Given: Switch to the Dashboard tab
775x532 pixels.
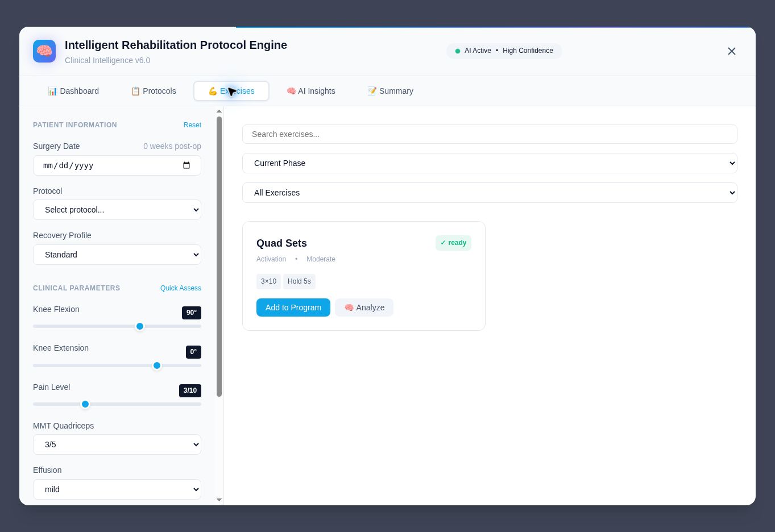Looking at the screenshot, I should (73, 91).
